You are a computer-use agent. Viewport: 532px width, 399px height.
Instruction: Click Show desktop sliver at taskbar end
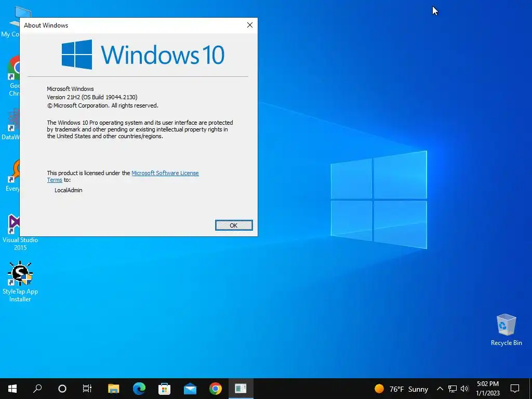pos(530,389)
